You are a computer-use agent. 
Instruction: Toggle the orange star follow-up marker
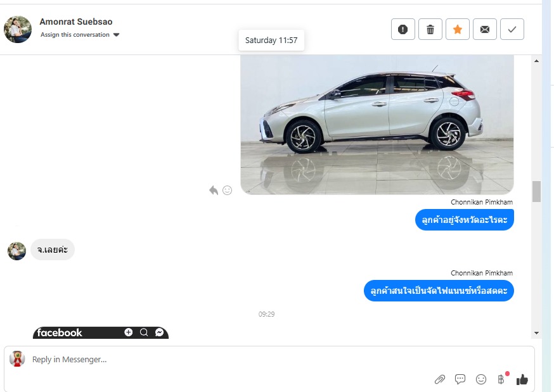pos(457,29)
